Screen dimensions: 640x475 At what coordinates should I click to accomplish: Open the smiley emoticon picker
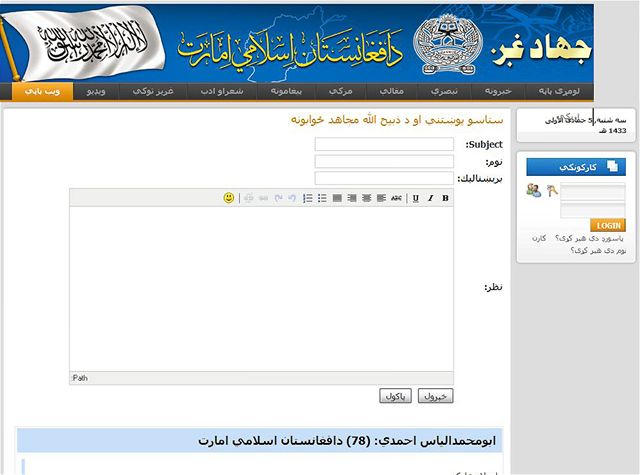pos(229,198)
